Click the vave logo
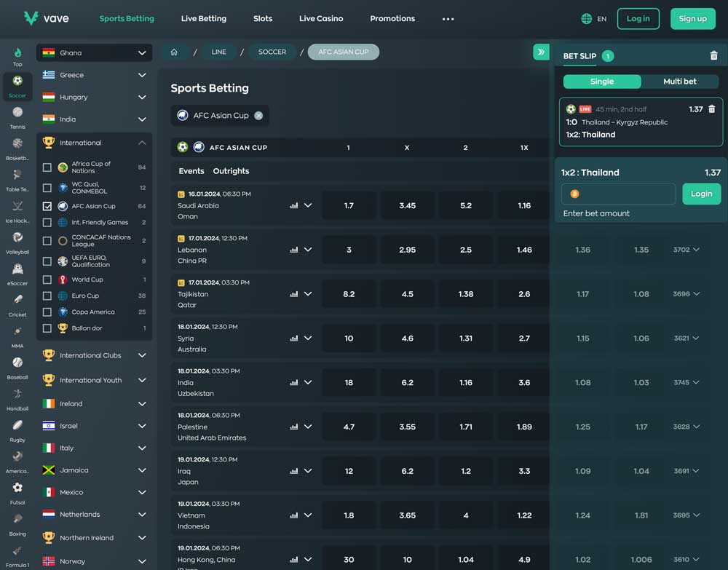 point(47,19)
